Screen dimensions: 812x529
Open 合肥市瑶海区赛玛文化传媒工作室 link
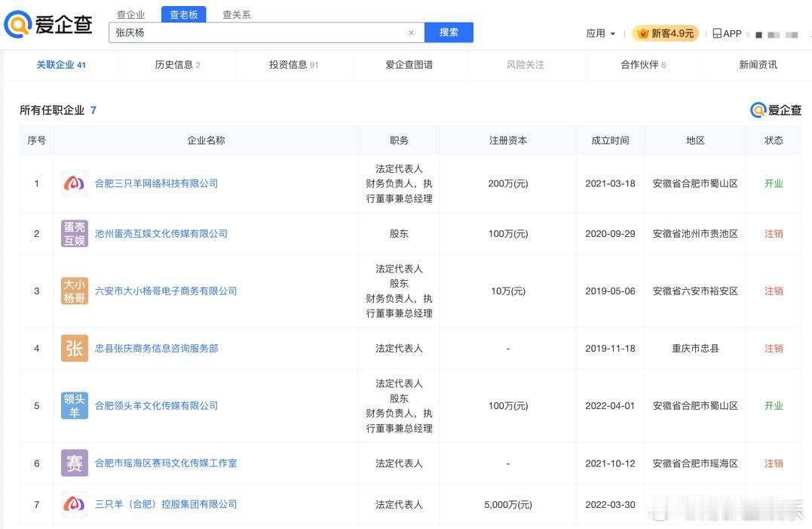pos(166,463)
